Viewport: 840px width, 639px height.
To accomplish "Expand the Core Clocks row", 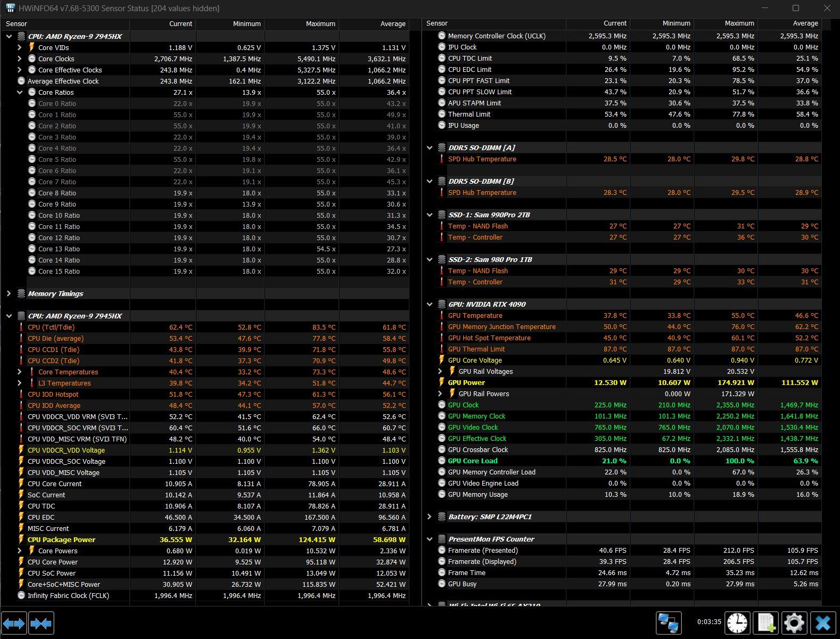I will pyautogui.click(x=20, y=59).
